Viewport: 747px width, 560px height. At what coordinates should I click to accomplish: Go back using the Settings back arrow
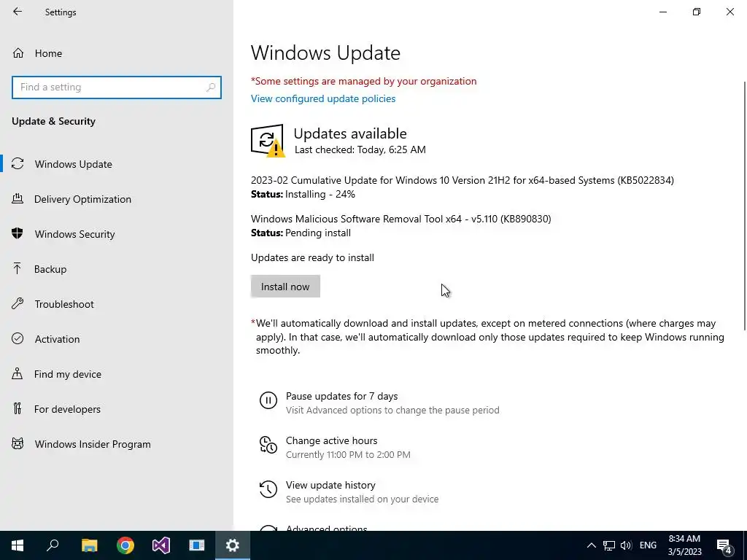[18, 12]
